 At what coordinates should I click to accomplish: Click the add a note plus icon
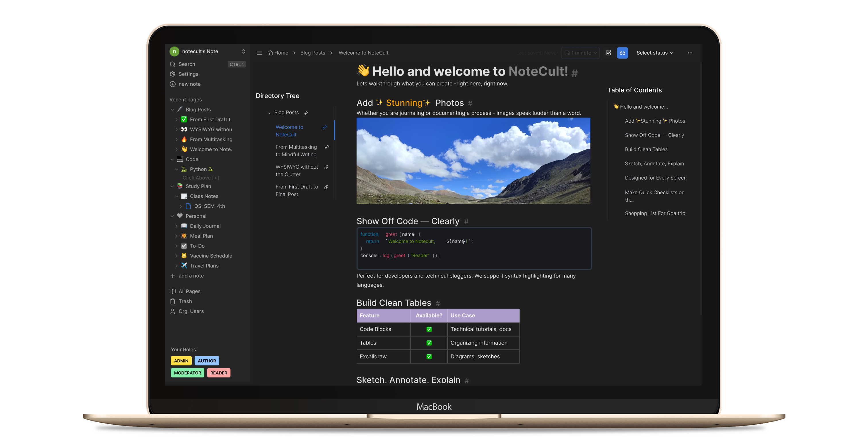pos(173,276)
